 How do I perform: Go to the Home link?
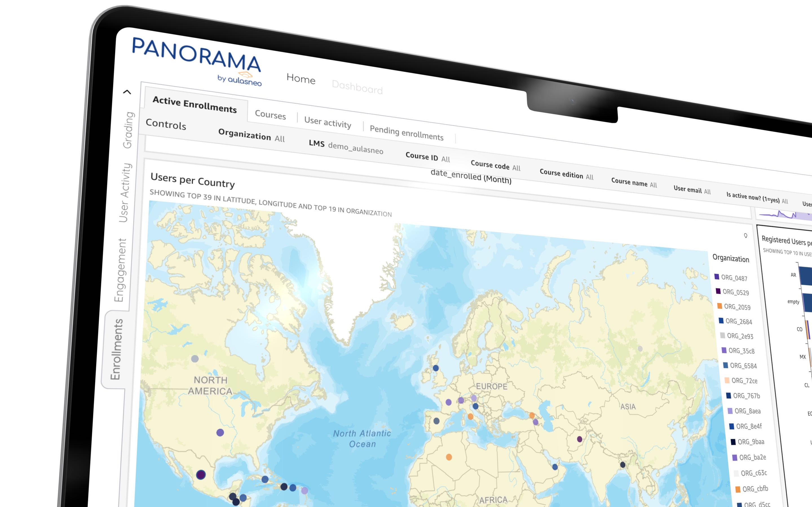click(x=301, y=79)
